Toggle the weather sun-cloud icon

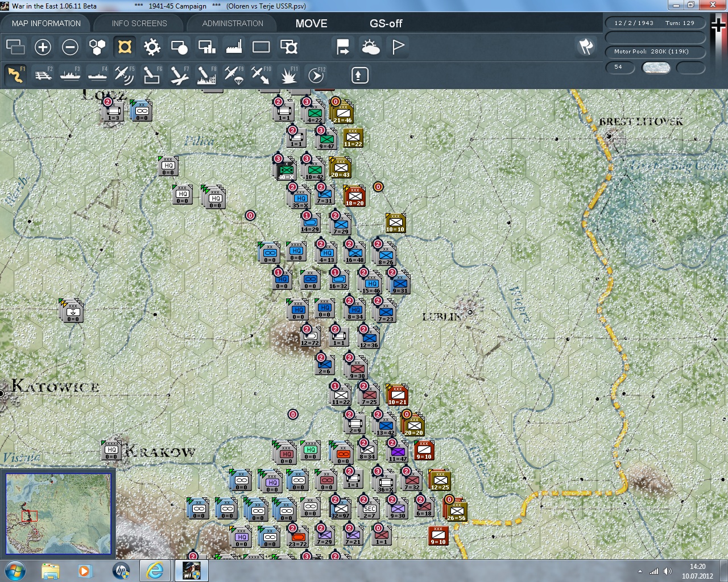pyautogui.click(x=370, y=47)
